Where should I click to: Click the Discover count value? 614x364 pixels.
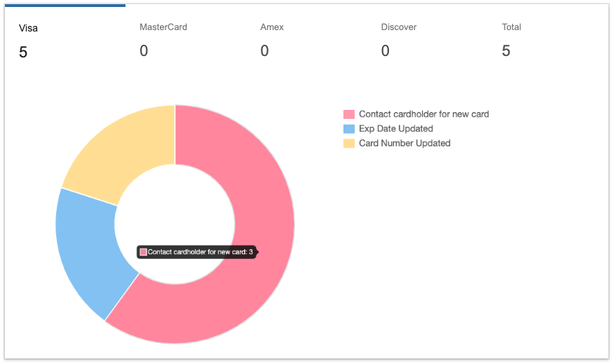pos(385,51)
